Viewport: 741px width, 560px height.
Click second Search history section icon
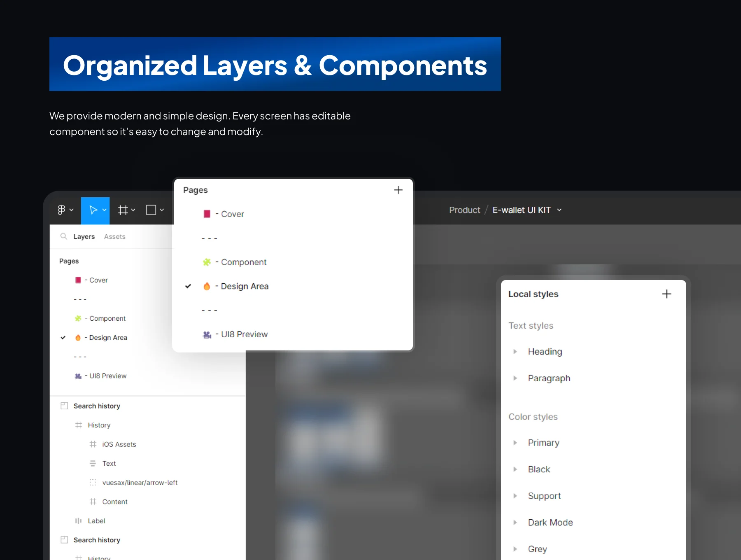click(x=64, y=540)
